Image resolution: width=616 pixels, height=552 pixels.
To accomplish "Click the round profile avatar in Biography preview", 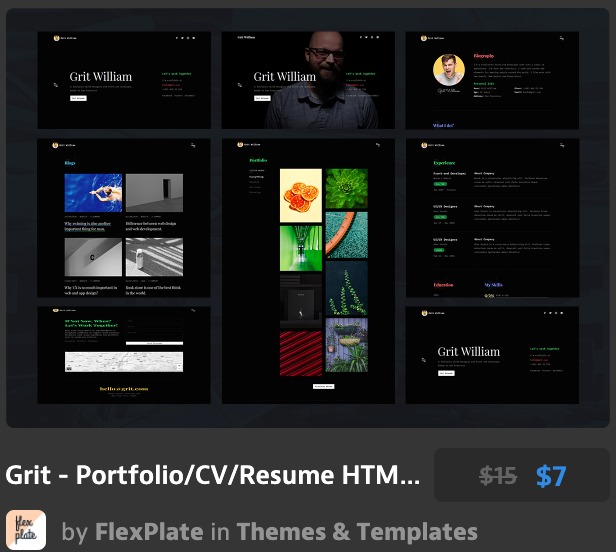I will [x=449, y=70].
